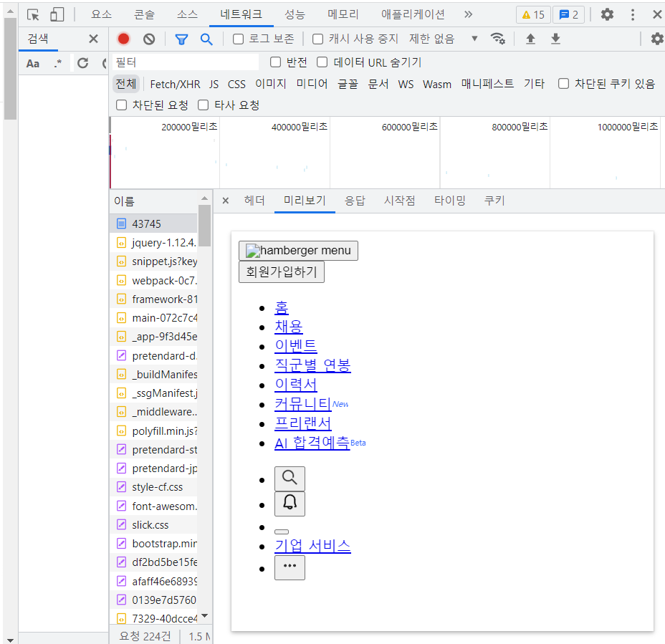The image size is (665, 644).
Task: Click the 기업 서비스 link
Action: 312,546
